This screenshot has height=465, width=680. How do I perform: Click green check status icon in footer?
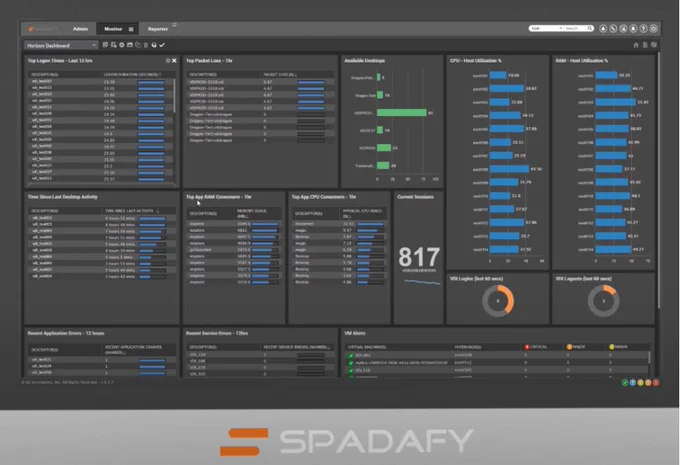click(624, 383)
